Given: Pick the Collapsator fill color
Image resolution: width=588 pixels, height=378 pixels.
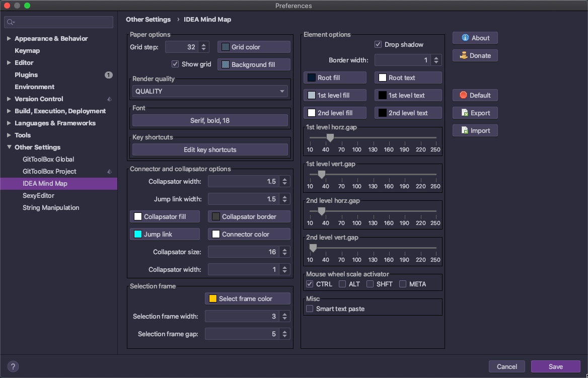Looking at the screenshot, I should click(x=165, y=217).
